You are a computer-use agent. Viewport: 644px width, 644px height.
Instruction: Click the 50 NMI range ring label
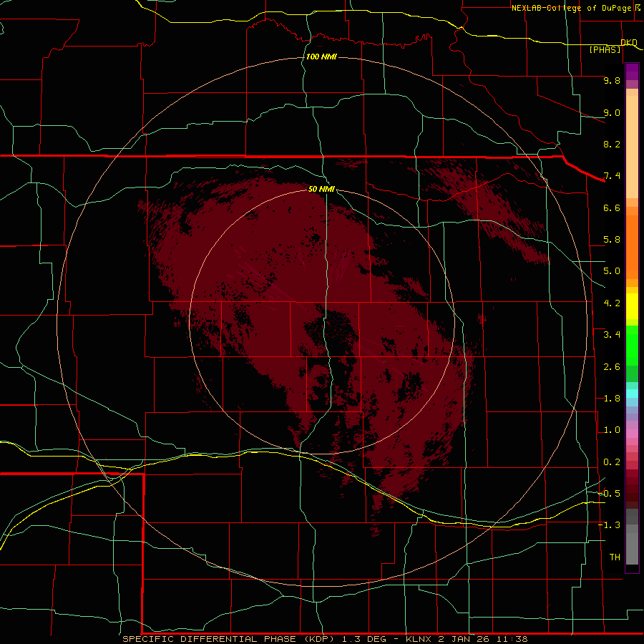pos(321,189)
